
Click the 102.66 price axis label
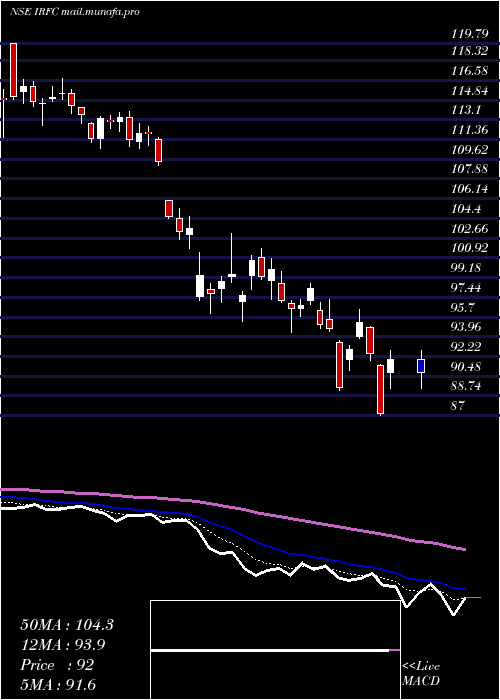469,228
